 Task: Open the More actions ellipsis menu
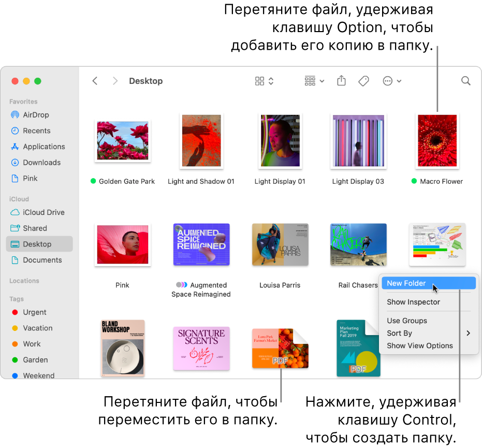(x=391, y=81)
